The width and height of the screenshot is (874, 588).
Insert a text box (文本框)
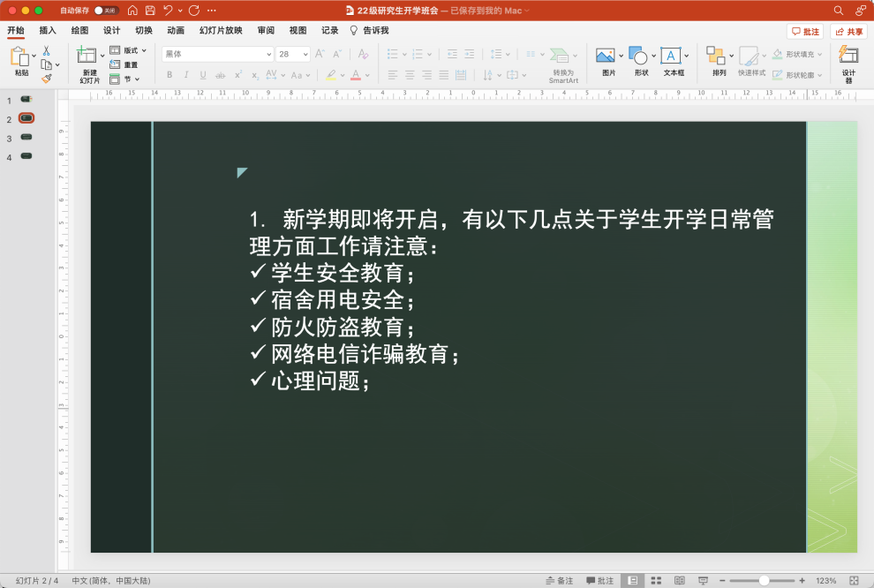click(673, 62)
